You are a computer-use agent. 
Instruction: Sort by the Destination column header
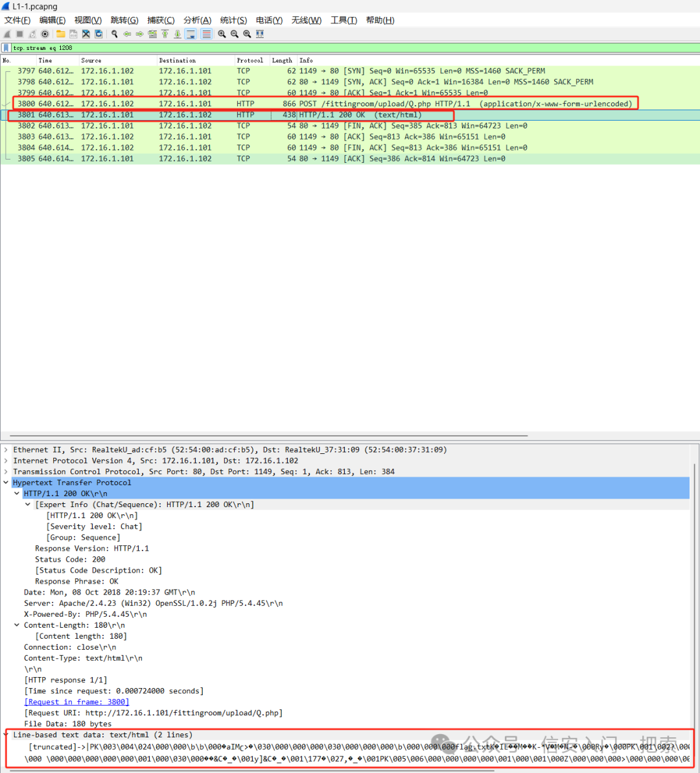[x=196, y=60]
